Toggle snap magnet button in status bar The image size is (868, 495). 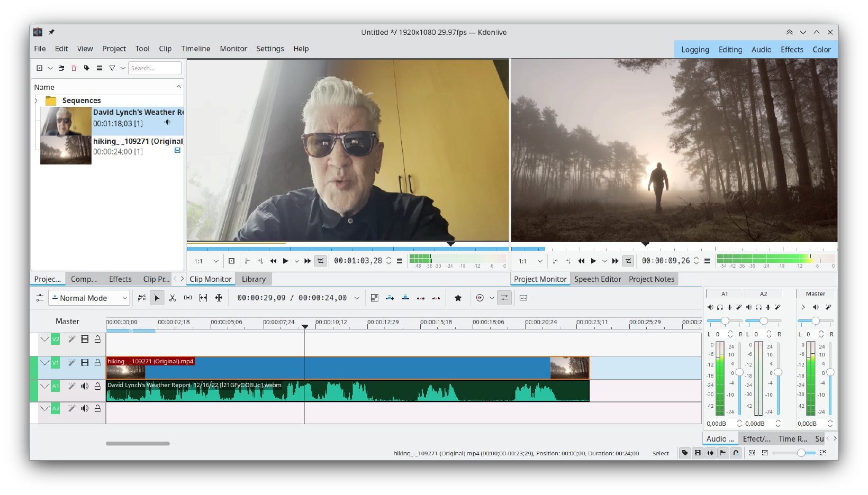click(x=736, y=453)
